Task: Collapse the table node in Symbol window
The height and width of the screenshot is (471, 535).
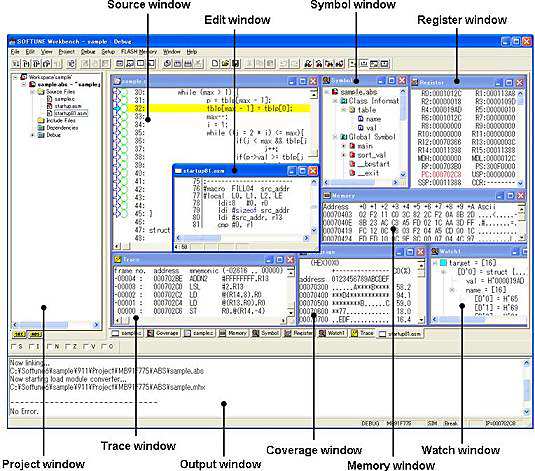Action: click(344, 110)
